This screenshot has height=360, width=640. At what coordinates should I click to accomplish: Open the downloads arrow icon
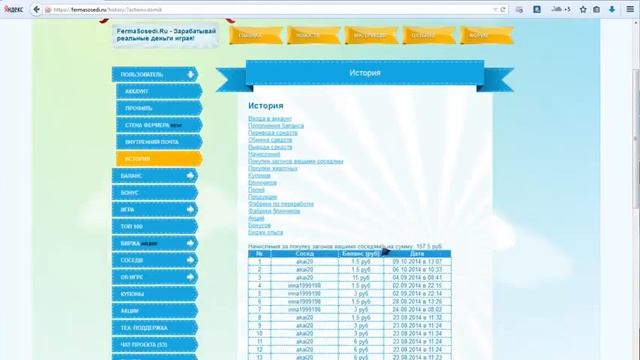click(612, 9)
